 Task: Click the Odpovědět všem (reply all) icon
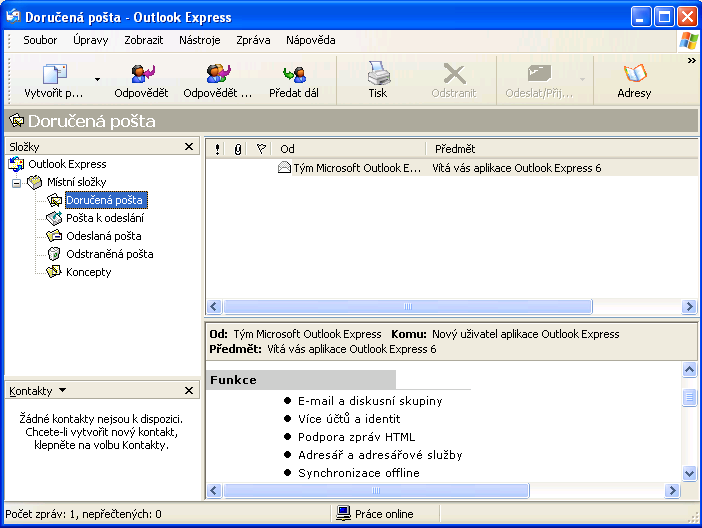(218, 73)
